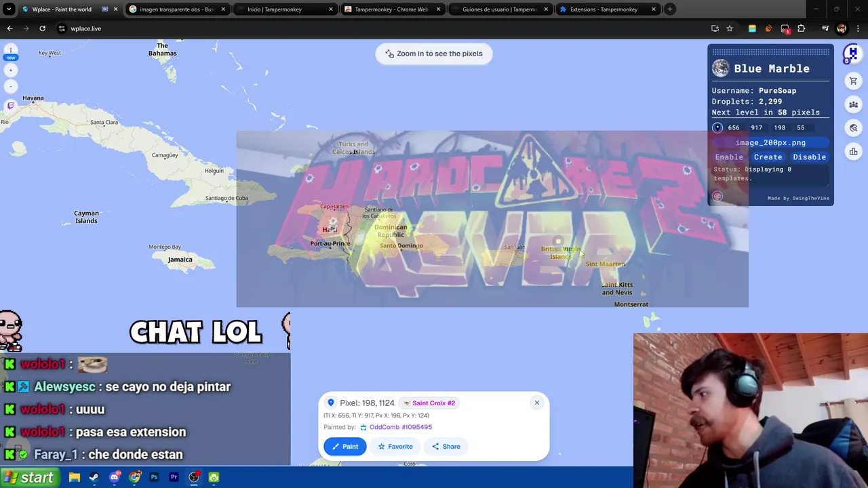The width and height of the screenshot is (868, 488).
Task: Click the Paint button
Action: click(x=344, y=446)
